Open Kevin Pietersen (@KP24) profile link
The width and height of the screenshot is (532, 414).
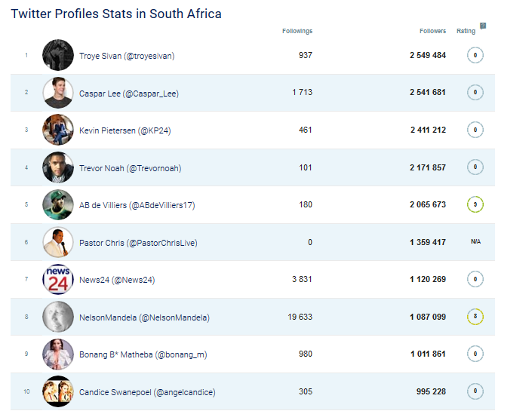pyautogui.click(x=125, y=130)
